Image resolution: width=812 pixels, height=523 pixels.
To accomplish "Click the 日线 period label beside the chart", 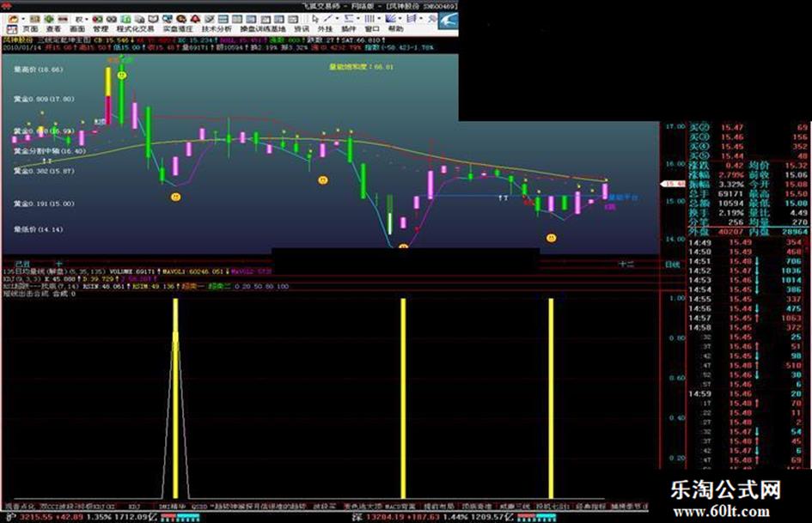I will pyautogui.click(x=672, y=265).
